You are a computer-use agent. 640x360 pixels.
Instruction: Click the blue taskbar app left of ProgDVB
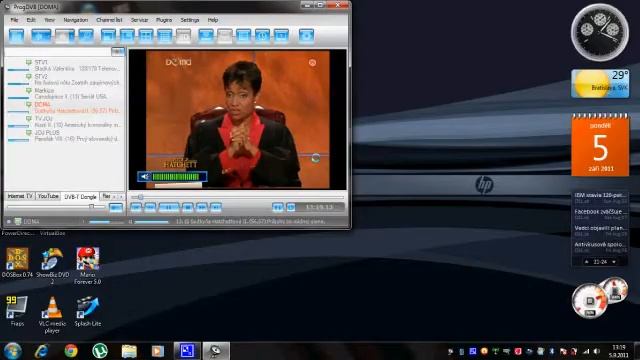point(187,351)
